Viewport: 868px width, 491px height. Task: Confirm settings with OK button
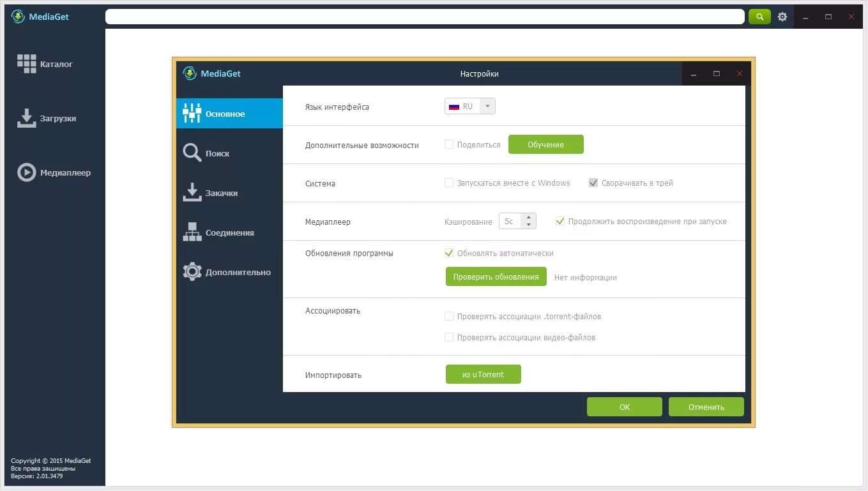625,407
